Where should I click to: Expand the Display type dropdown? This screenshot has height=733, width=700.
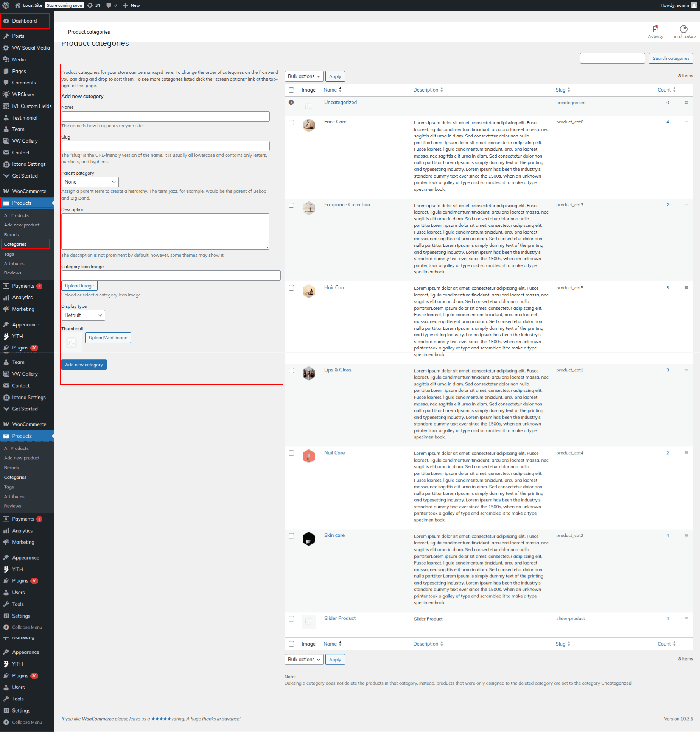click(83, 315)
